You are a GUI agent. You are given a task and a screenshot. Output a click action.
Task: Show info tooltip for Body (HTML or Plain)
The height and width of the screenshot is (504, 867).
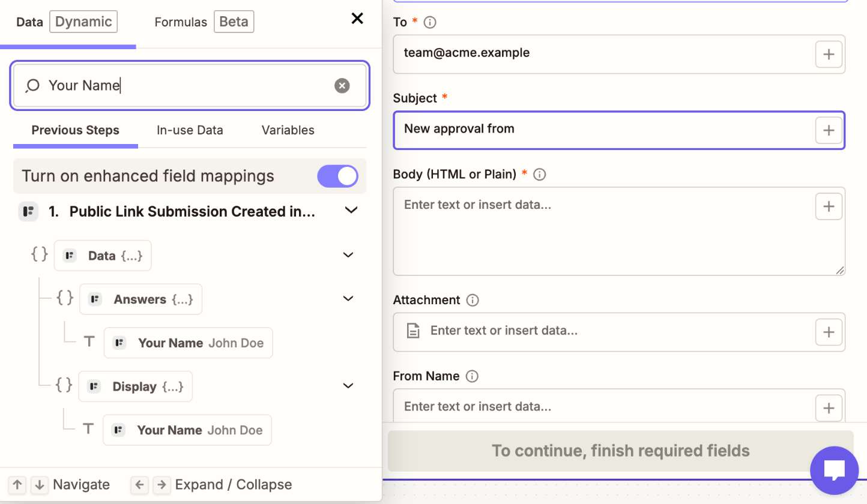point(539,175)
